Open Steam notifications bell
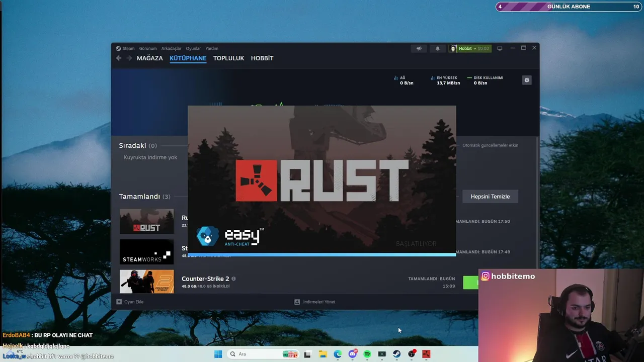This screenshot has height=362, width=644. 437,49
